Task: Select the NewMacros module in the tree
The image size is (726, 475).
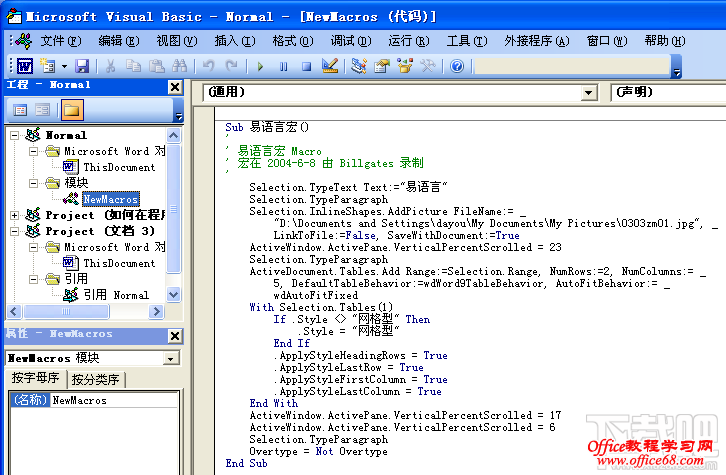Action: tap(110, 199)
